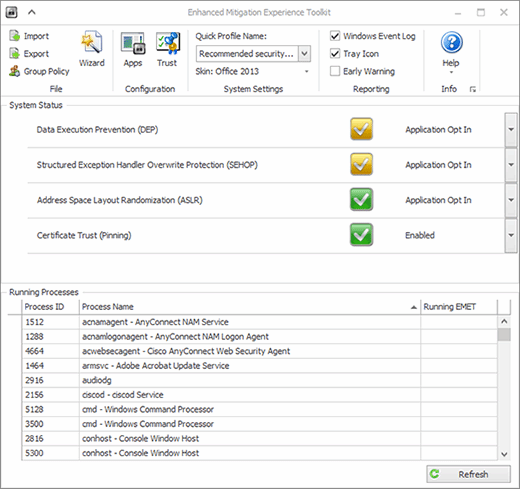
Task: Select conhost process with ID 2816
Action: [260, 438]
